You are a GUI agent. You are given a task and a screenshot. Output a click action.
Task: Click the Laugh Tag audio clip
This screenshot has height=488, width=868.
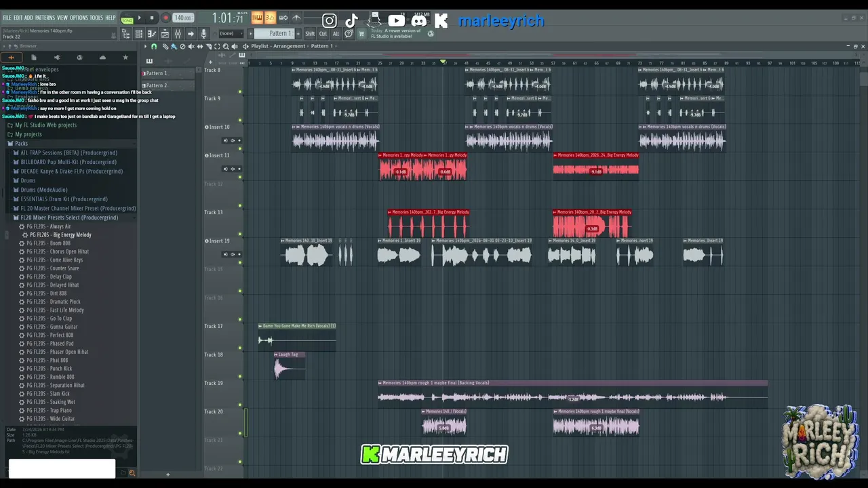pyautogui.click(x=290, y=365)
